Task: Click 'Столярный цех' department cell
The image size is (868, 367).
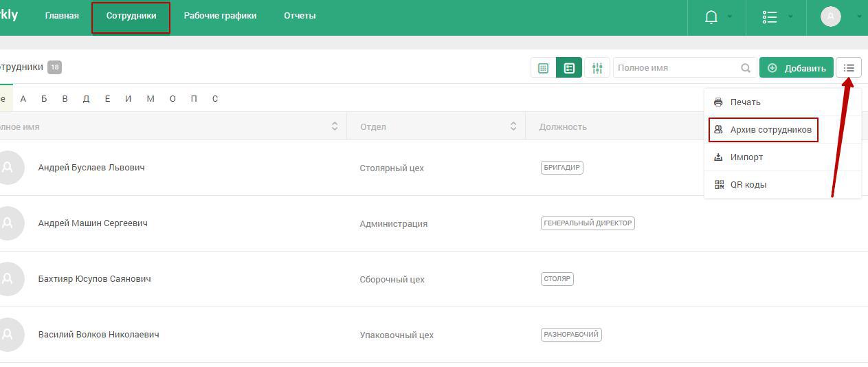Action: 392,168
